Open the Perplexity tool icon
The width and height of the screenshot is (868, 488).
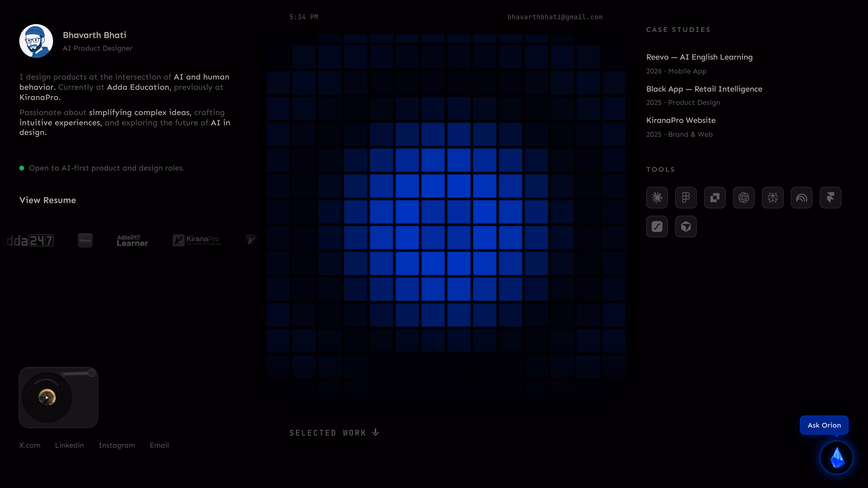tap(773, 198)
